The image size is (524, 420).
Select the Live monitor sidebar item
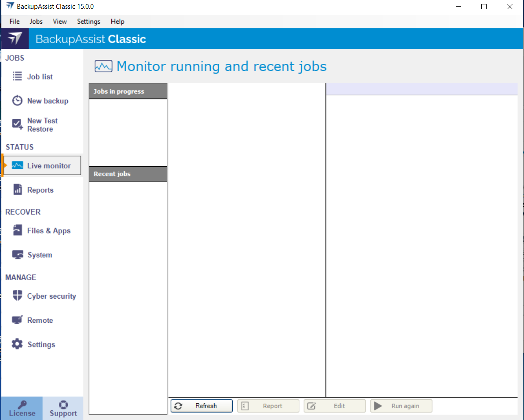tap(42, 166)
